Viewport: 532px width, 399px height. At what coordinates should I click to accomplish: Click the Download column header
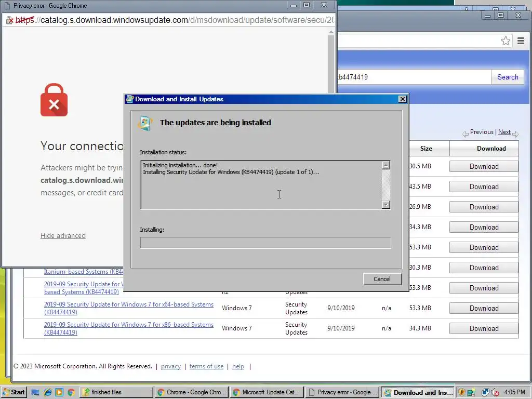click(x=491, y=149)
